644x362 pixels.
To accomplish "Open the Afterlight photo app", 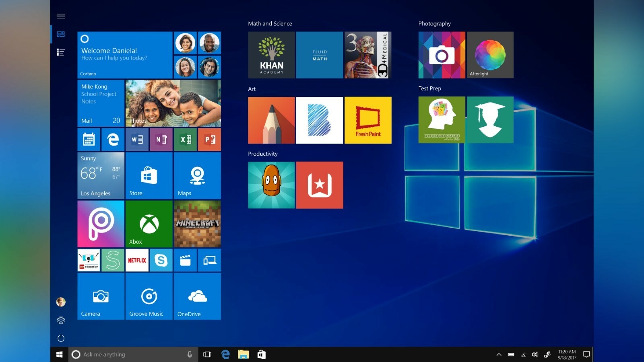I will coord(490,55).
